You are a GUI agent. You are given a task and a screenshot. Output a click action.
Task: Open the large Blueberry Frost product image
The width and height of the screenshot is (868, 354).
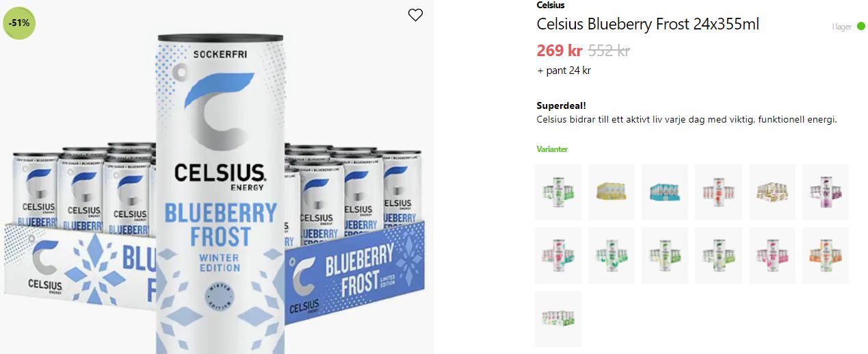(217, 178)
